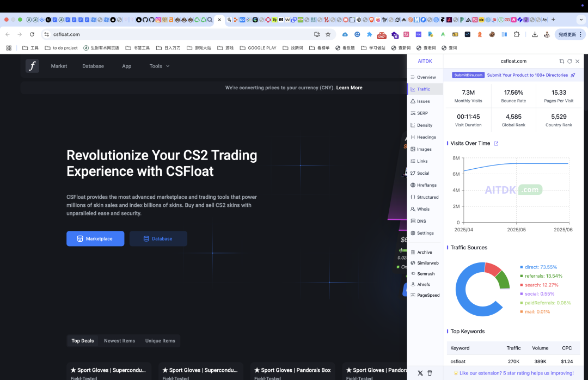Select Traffic in AITDK sidebar
This screenshot has width=588, height=380.
[x=425, y=89]
